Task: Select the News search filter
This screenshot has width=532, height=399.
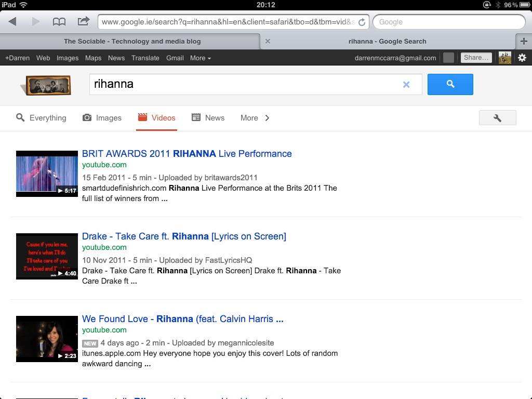Action: pyautogui.click(x=208, y=118)
